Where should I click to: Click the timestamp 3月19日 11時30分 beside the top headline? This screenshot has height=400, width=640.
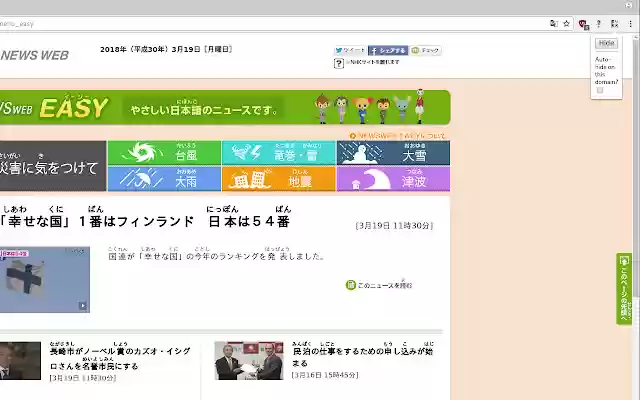394,226
